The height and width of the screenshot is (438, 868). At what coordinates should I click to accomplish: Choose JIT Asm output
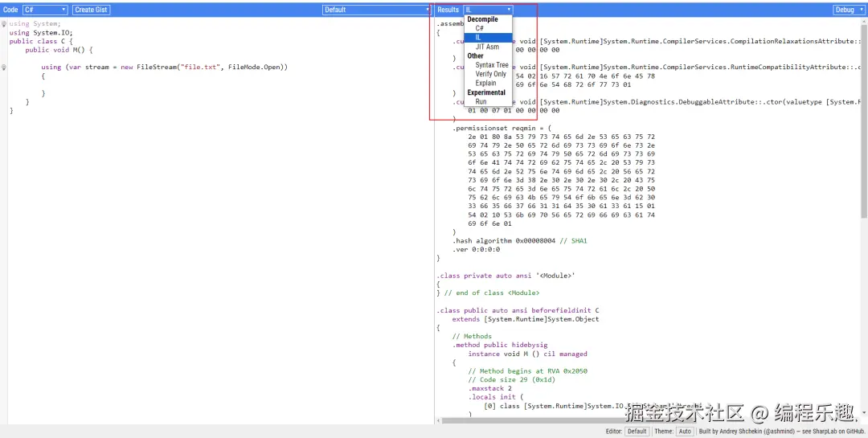tap(489, 47)
